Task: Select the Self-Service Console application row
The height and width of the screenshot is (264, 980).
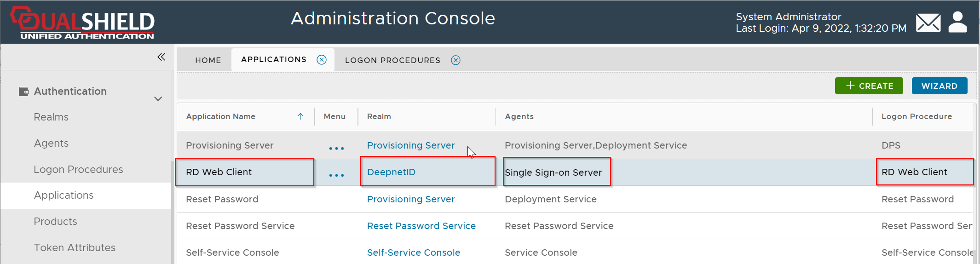Action: 232,253
